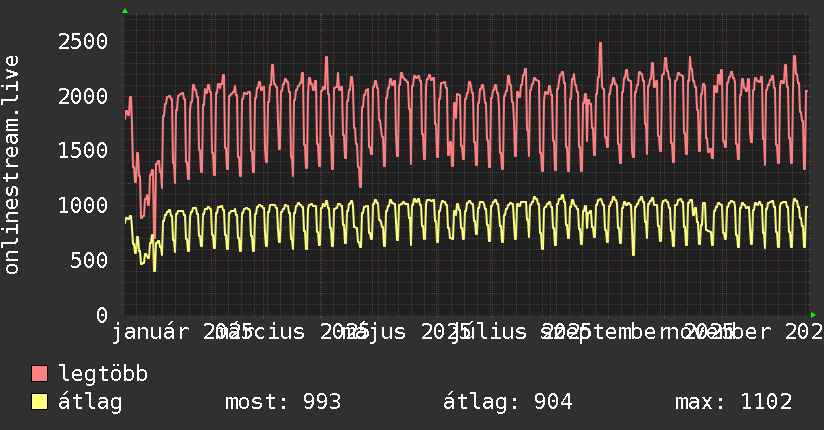Click the 2500 y-axis label
The image size is (824, 430).
pyautogui.click(x=83, y=42)
